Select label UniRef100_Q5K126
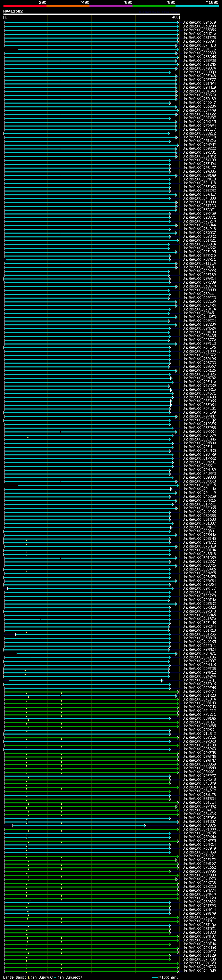This screenshot has height=980, width=222. click(x=199, y=370)
